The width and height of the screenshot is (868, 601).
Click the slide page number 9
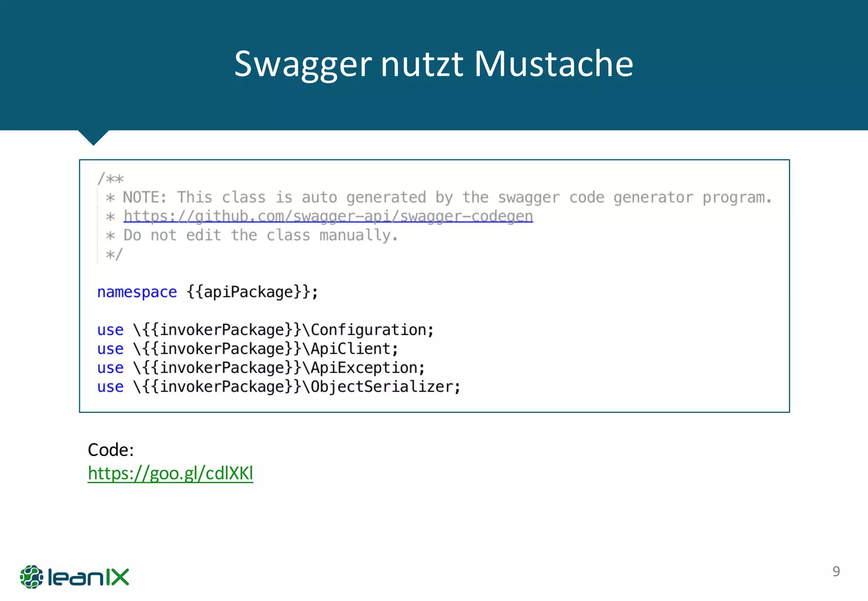coord(836,571)
